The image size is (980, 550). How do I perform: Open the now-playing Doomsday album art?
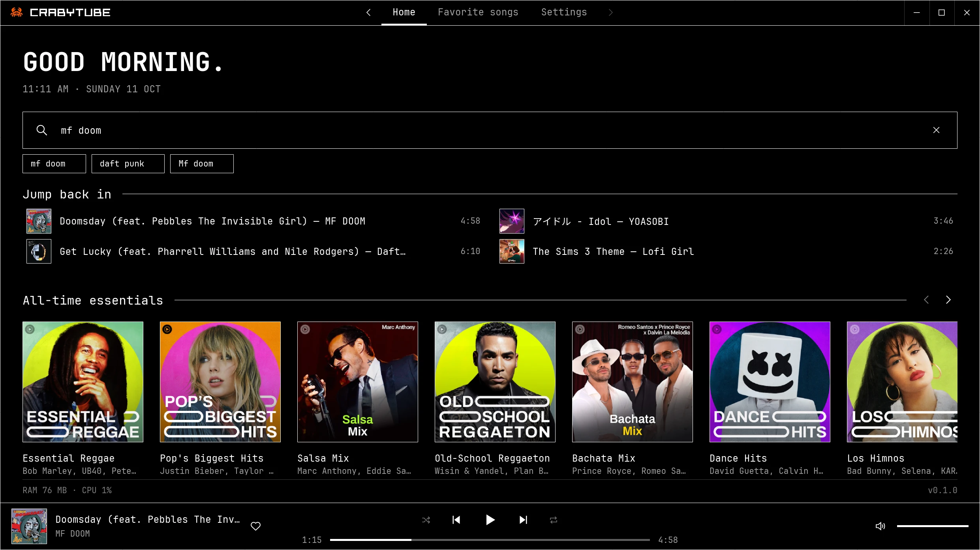(x=29, y=526)
